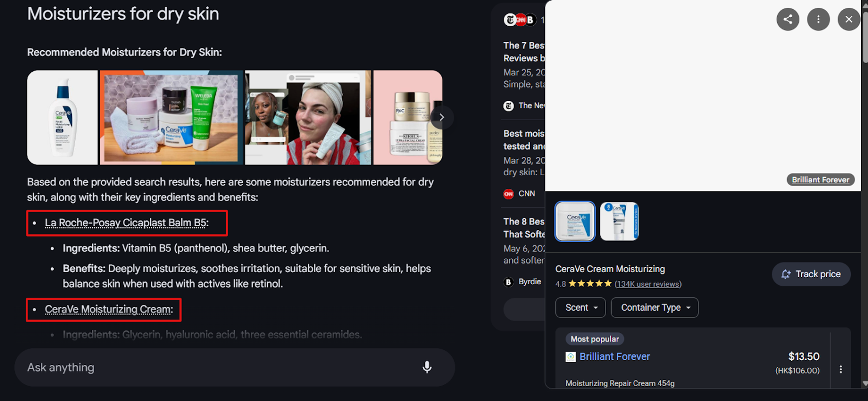This screenshot has height=401, width=868.
Task: Close the product panel
Action: pos(849,19)
